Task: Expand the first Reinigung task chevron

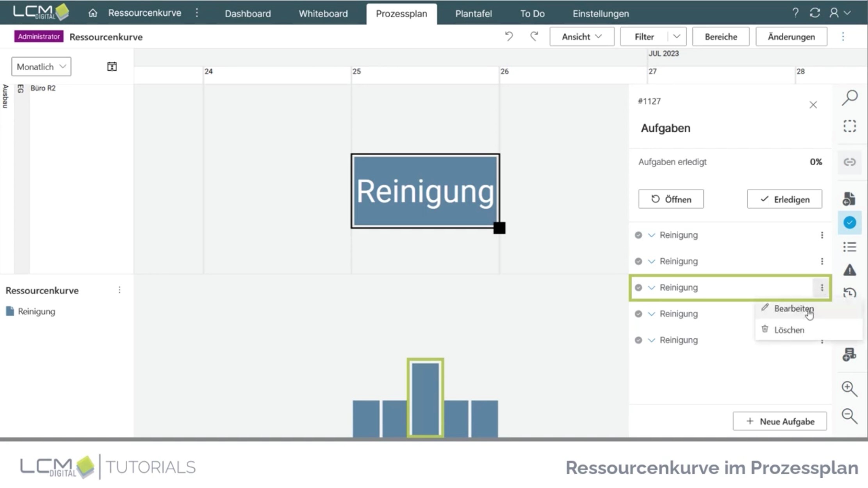Action: (651, 235)
